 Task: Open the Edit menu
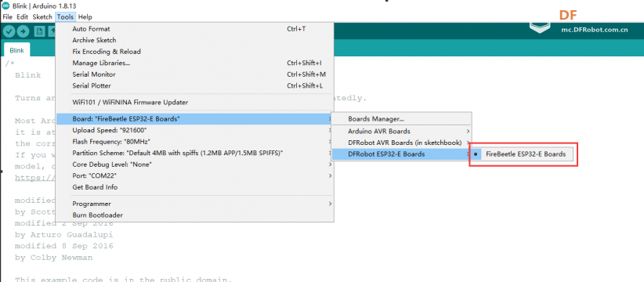coord(22,16)
